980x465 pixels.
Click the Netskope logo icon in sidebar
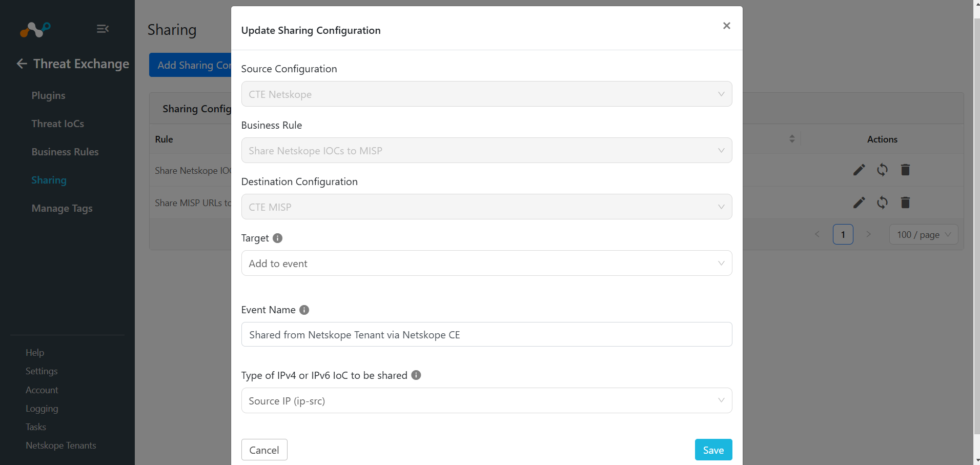point(35,29)
